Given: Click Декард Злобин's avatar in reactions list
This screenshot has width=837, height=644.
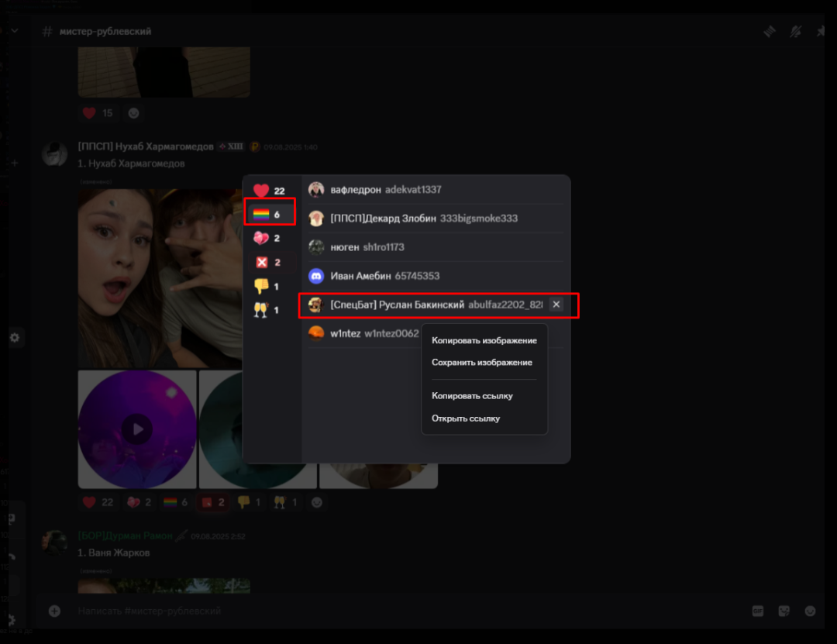Looking at the screenshot, I should pos(316,219).
